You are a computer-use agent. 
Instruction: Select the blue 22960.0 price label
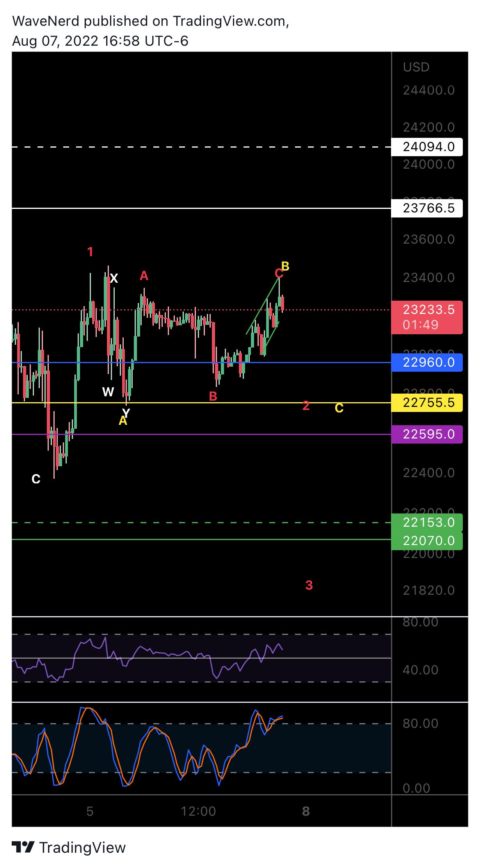coord(427,362)
